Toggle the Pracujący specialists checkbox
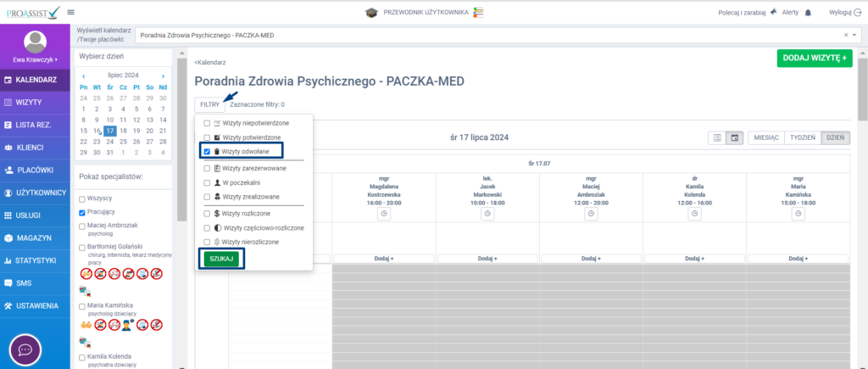868x369 pixels. (82, 213)
